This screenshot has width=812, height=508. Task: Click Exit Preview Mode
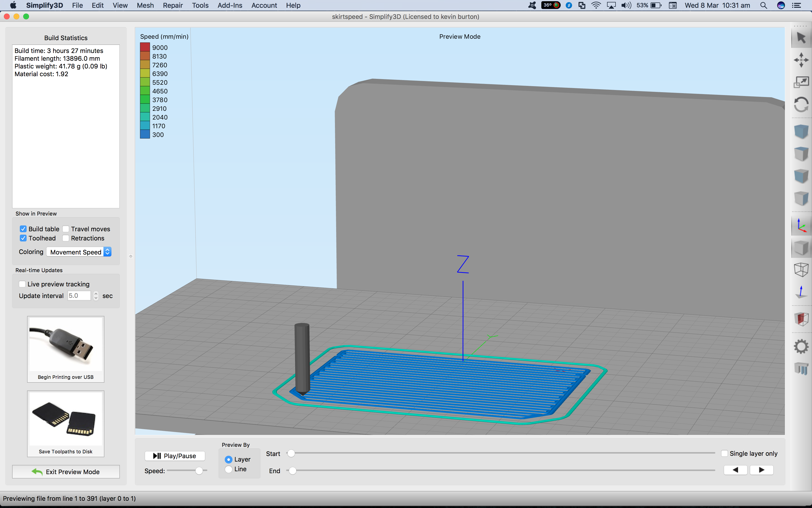66,472
